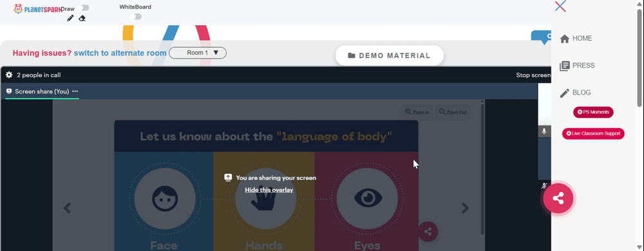The height and width of the screenshot is (251, 644).
Task: Click the page vertical scrollbar
Action: coord(639,57)
